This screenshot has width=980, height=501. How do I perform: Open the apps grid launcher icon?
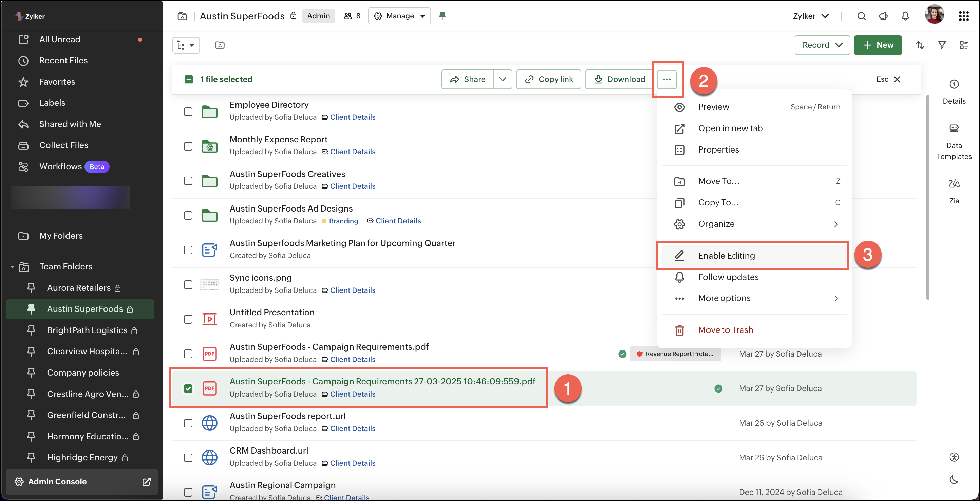coord(963,16)
